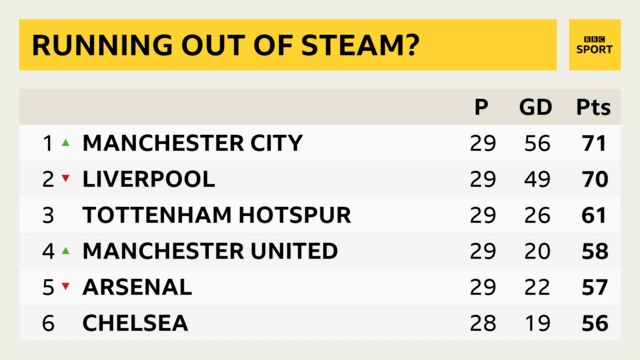Click the BBC Sport logo

click(x=594, y=45)
